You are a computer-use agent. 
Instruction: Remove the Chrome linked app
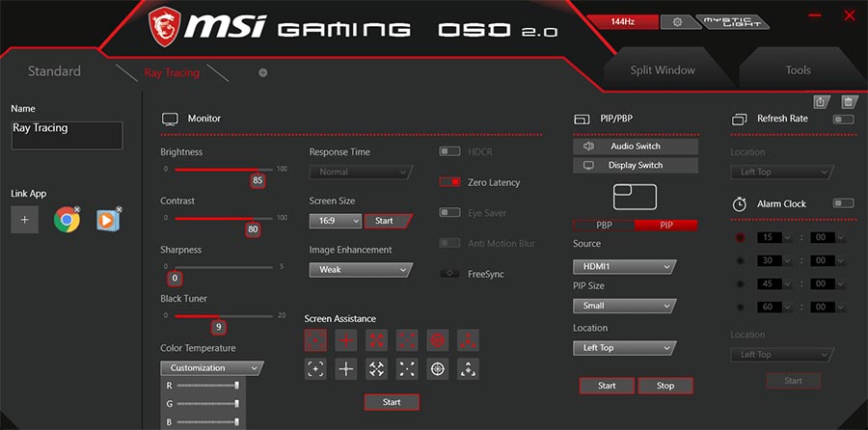pos(77,209)
